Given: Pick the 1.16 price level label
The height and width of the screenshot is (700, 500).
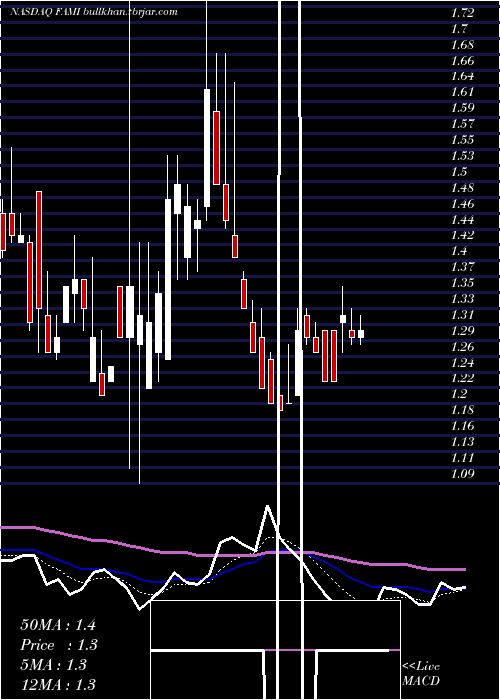Looking at the screenshot, I should pyautogui.click(x=462, y=426).
